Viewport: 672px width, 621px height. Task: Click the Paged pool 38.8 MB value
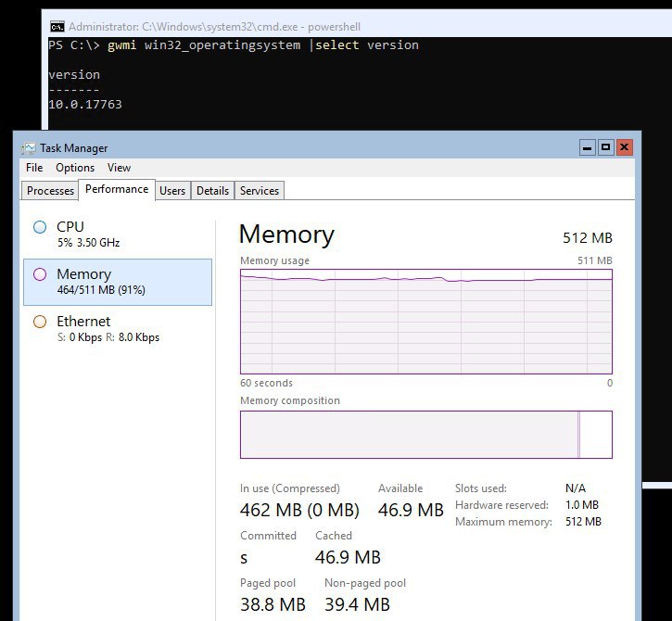coord(273,604)
